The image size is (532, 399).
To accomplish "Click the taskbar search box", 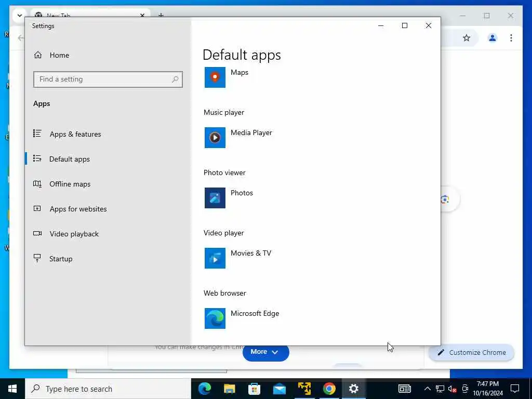I will pos(108,389).
